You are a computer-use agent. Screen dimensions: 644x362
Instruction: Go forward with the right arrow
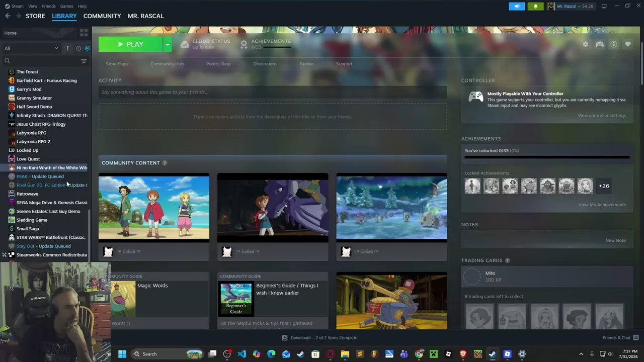(18, 16)
